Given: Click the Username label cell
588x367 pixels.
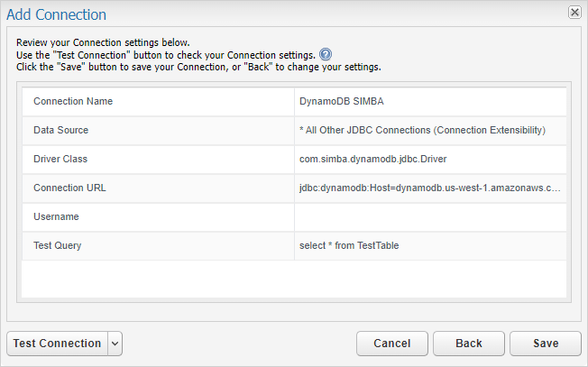Looking at the screenshot, I should [x=158, y=217].
